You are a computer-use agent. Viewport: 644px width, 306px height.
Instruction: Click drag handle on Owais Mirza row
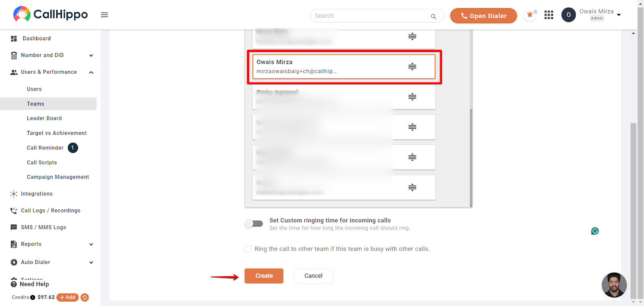(x=412, y=67)
